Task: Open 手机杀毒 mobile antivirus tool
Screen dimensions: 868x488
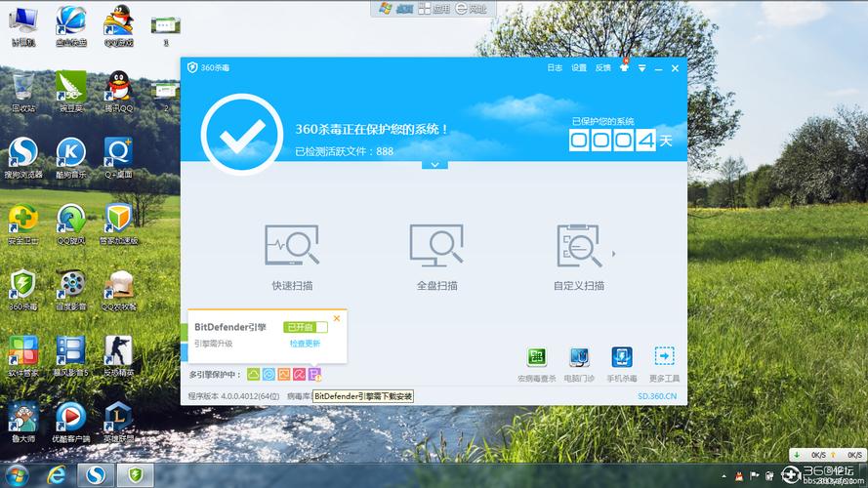Action: (x=622, y=365)
